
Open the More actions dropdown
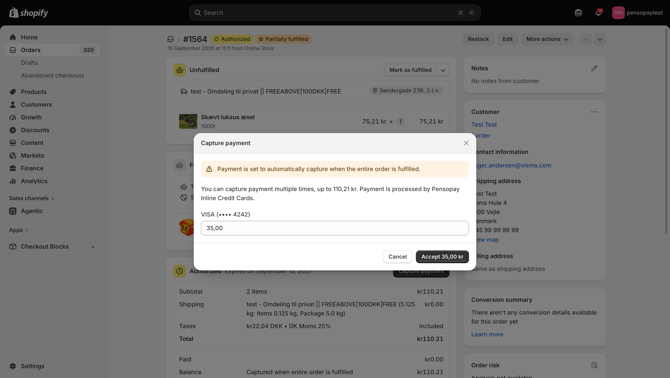pyautogui.click(x=547, y=39)
